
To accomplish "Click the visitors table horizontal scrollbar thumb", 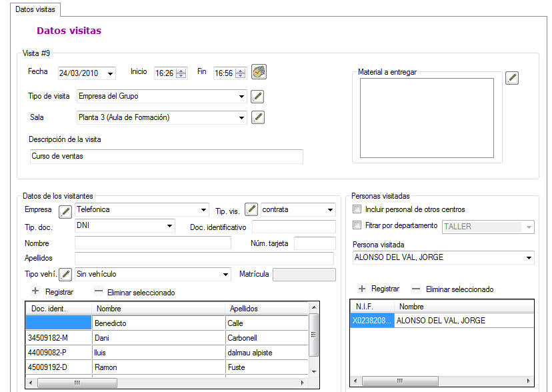I will (x=77, y=383).
